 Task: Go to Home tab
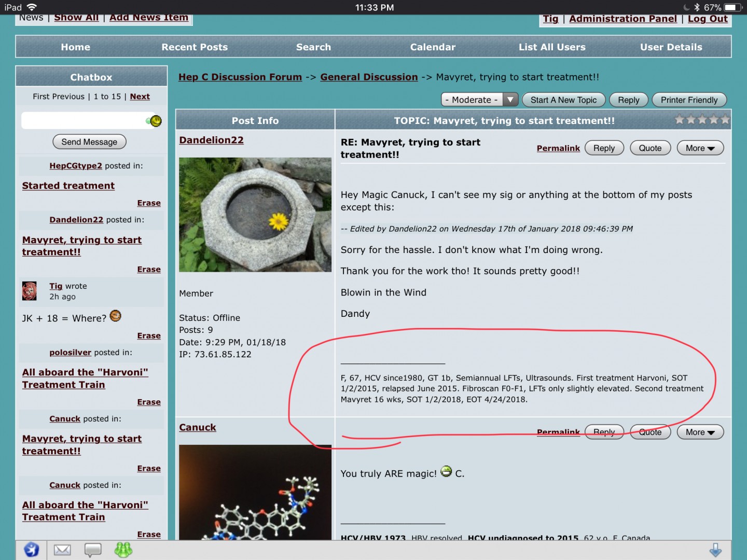[76, 47]
